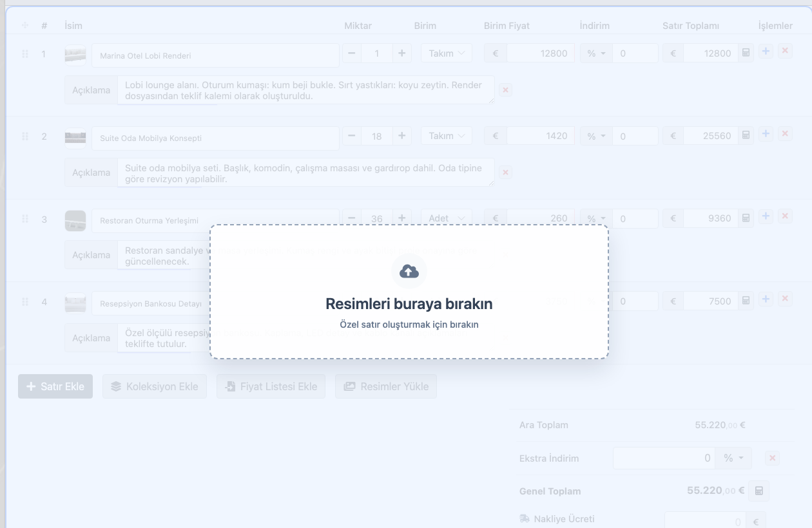Edit the Lobi lounge alanı description text
The height and width of the screenshot is (528, 812).
coord(306,90)
